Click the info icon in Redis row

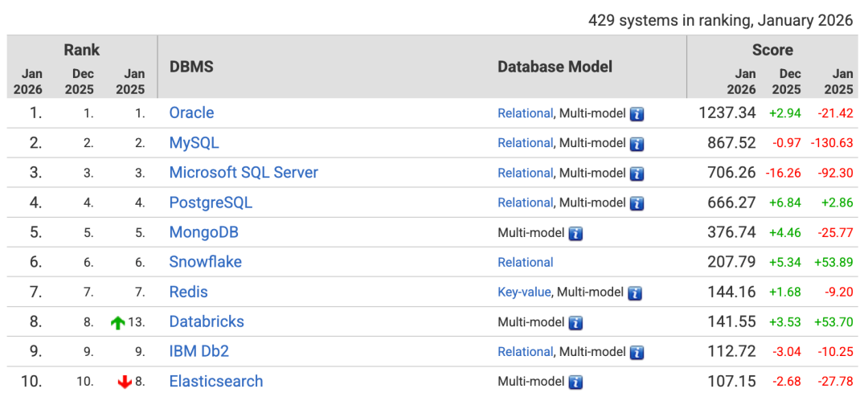coord(635,293)
